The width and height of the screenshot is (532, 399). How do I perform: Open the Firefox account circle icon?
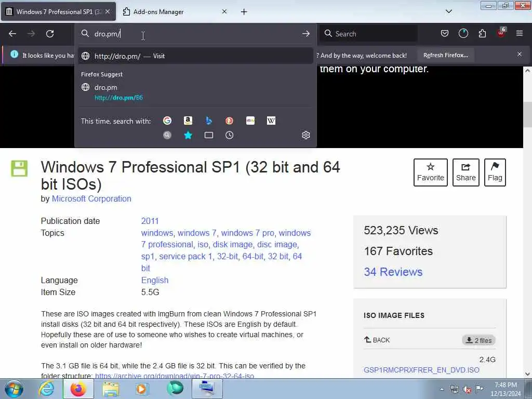463,33
